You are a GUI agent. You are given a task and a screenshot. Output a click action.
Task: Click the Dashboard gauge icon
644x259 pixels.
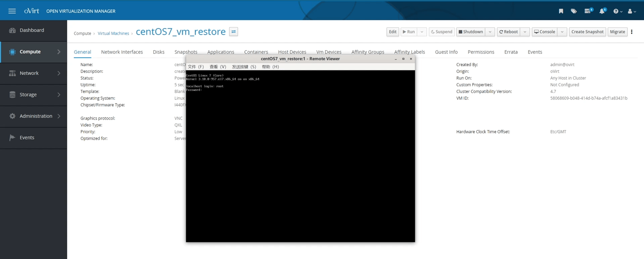[12, 30]
